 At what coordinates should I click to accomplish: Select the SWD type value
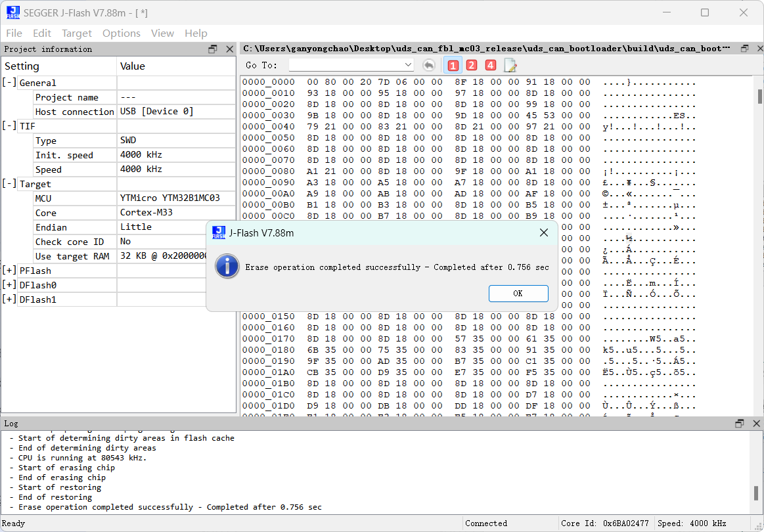(x=128, y=141)
